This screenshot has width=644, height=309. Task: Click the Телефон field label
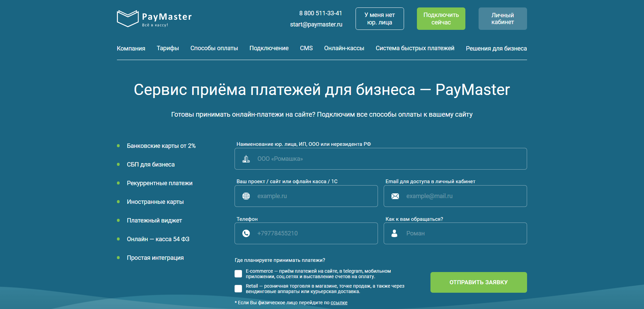click(247, 219)
